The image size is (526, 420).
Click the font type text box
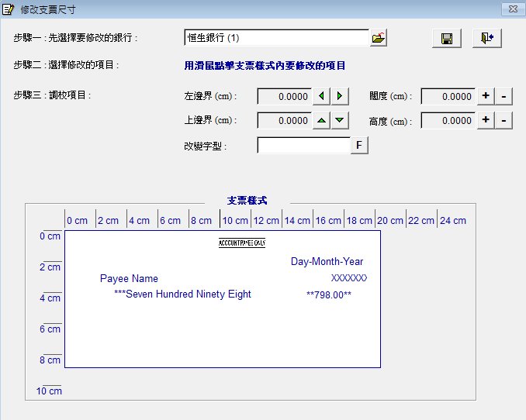click(303, 146)
